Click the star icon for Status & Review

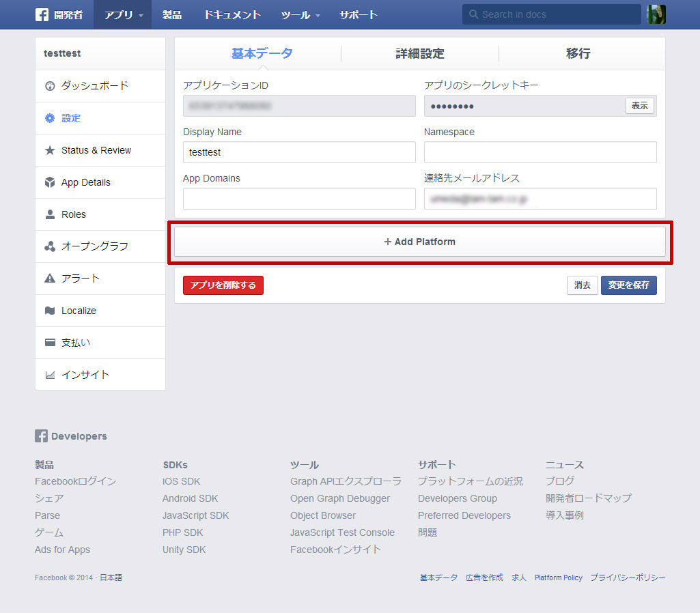coord(50,150)
